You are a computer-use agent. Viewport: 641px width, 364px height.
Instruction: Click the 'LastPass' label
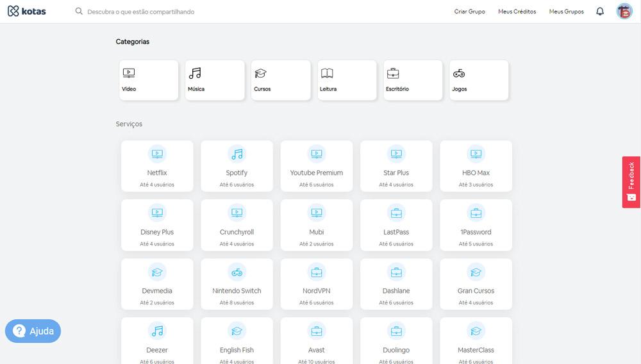pos(396,232)
